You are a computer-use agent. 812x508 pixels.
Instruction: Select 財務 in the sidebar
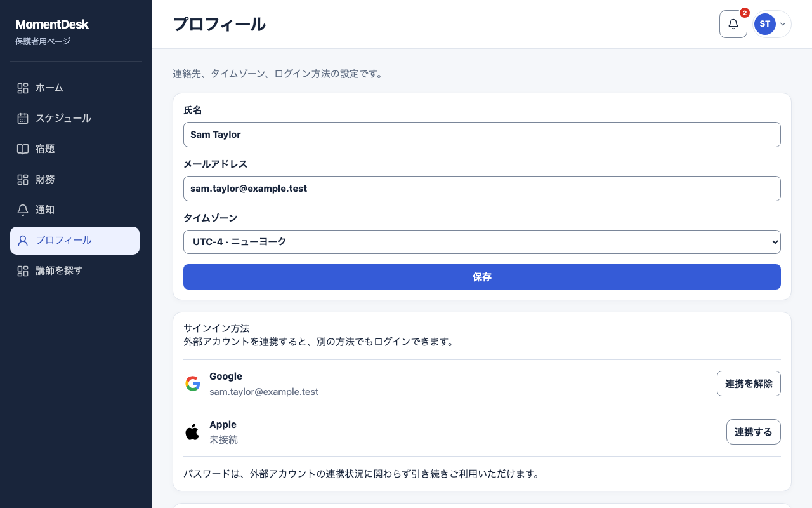pyautogui.click(x=75, y=180)
